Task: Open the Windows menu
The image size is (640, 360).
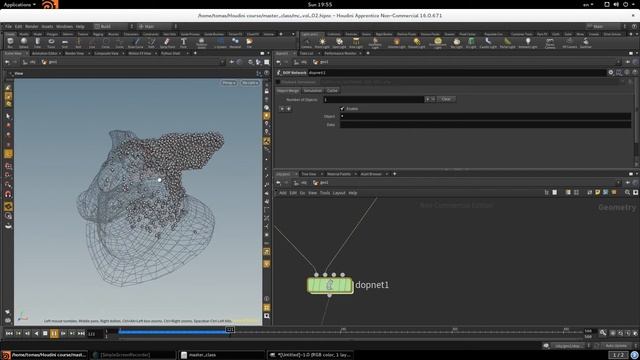Action: pyautogui.click(x=64, y=26)
